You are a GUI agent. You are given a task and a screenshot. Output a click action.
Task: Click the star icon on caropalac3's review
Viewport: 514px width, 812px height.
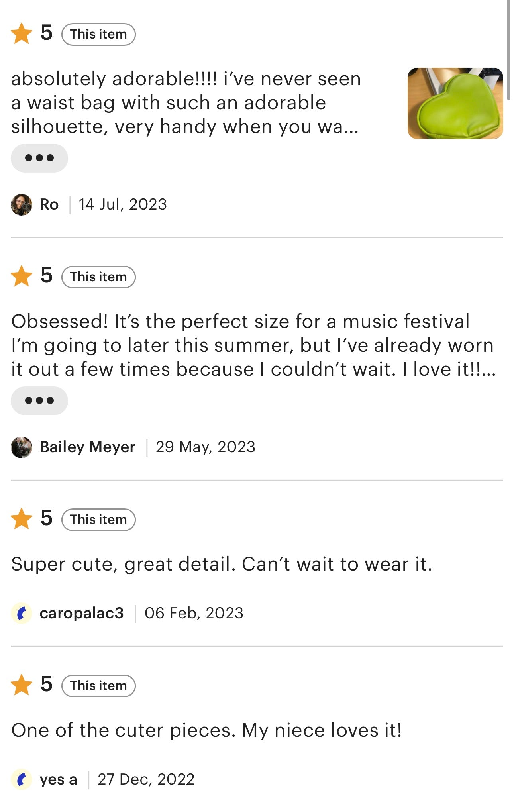[x=22, y=519]
